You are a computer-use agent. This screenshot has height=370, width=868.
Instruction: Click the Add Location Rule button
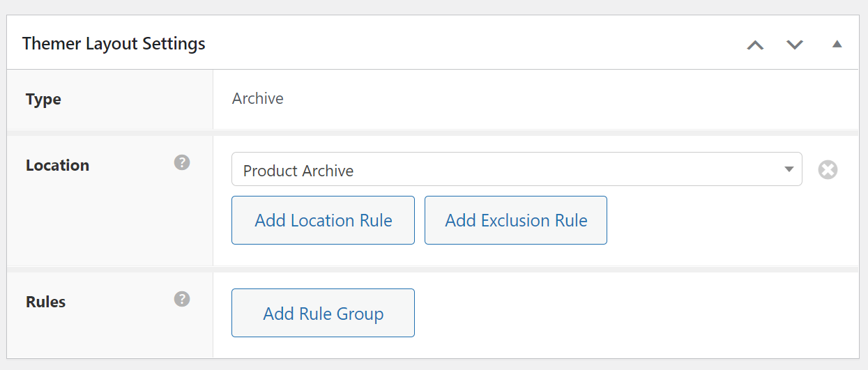[x=323, y=220]
